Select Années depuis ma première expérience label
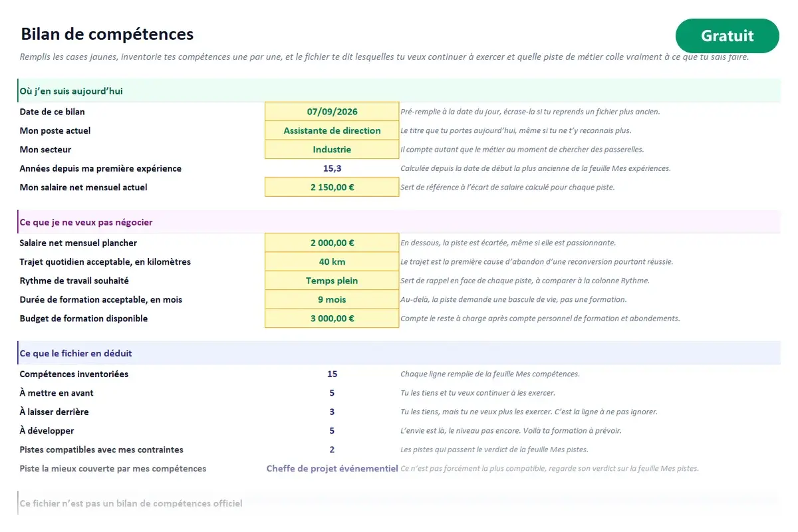The image size is (798, 532). pos(100,168)
